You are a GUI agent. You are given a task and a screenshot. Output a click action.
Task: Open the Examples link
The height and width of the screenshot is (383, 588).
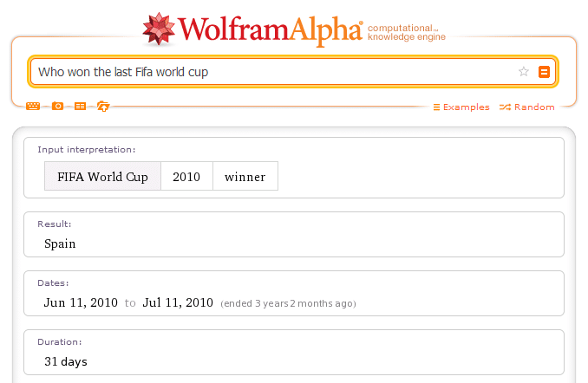[461, 107]
